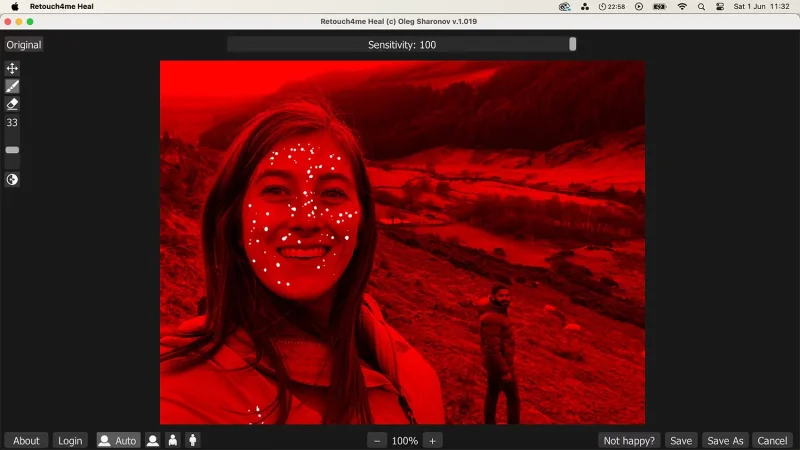The width and height of the screenshot is (800, 450).
Task: Click the cloud-globe status icon in menu bar
Action: coord(564,7)
